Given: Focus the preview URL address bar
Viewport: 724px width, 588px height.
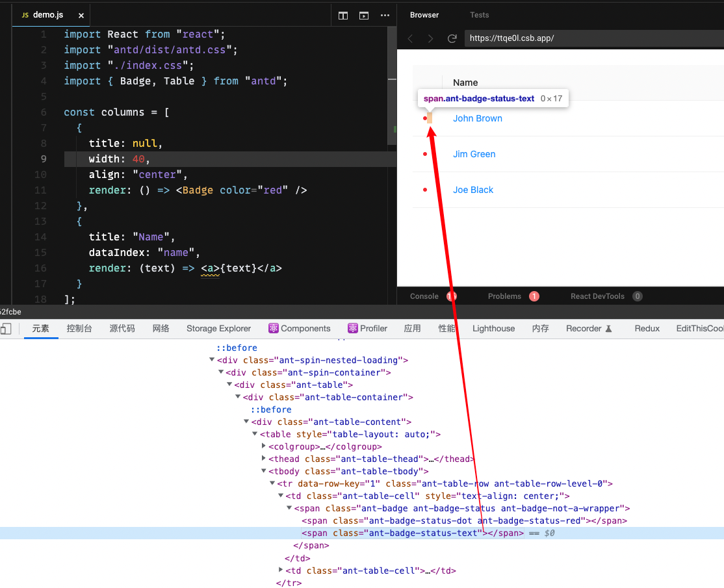Looking at the screenshot, I should 594,38.
